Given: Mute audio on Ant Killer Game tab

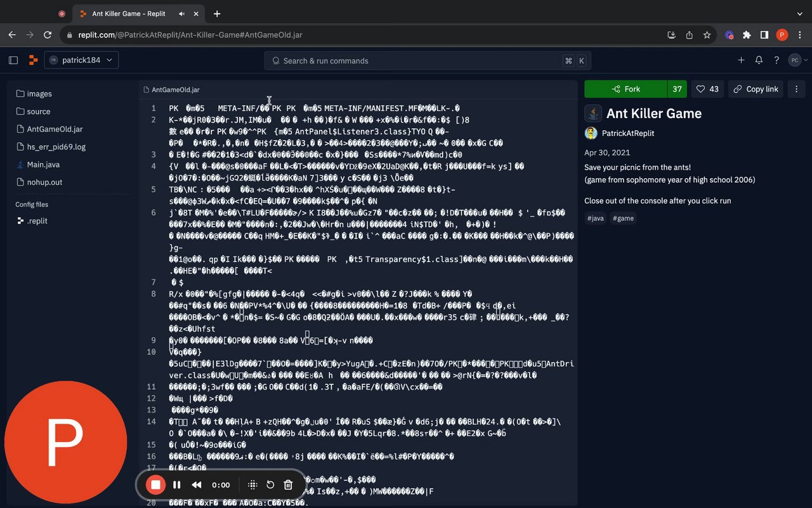Looking at the screenshot, I should [x=182, y=13].
